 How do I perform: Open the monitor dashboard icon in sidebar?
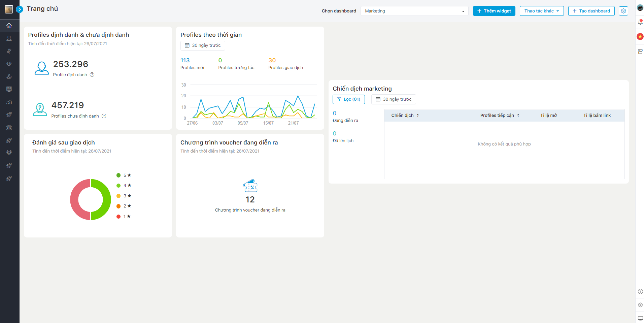click(9, 89)
